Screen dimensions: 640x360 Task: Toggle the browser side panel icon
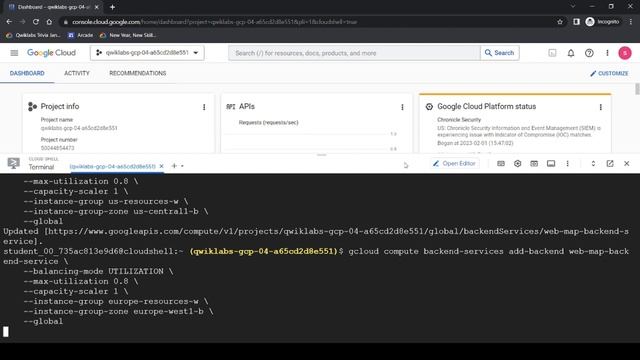click(576, 22)
